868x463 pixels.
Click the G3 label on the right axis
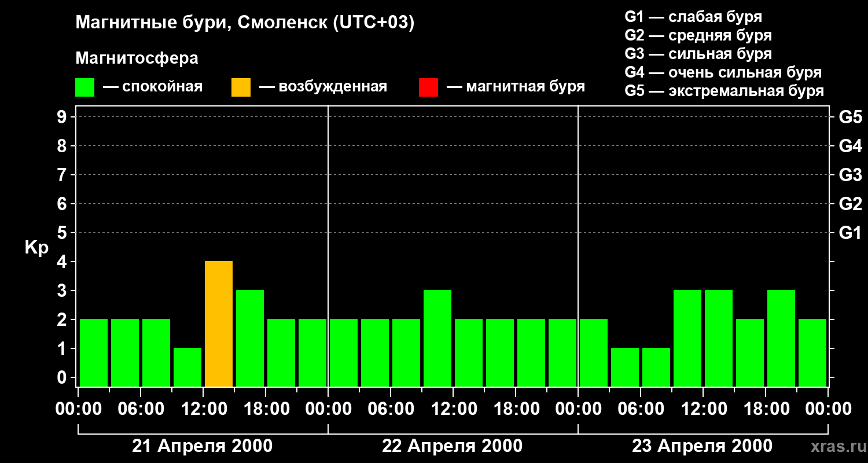850,175
